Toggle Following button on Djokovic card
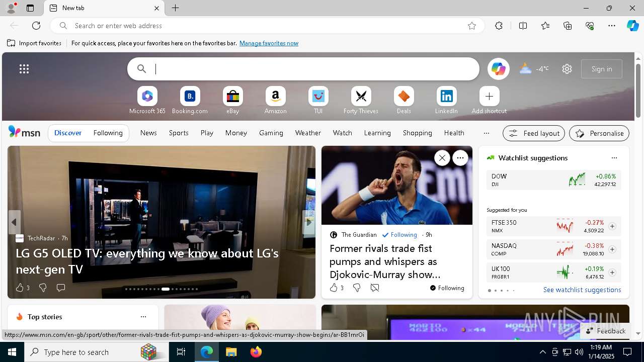 [x=447, y=288]
